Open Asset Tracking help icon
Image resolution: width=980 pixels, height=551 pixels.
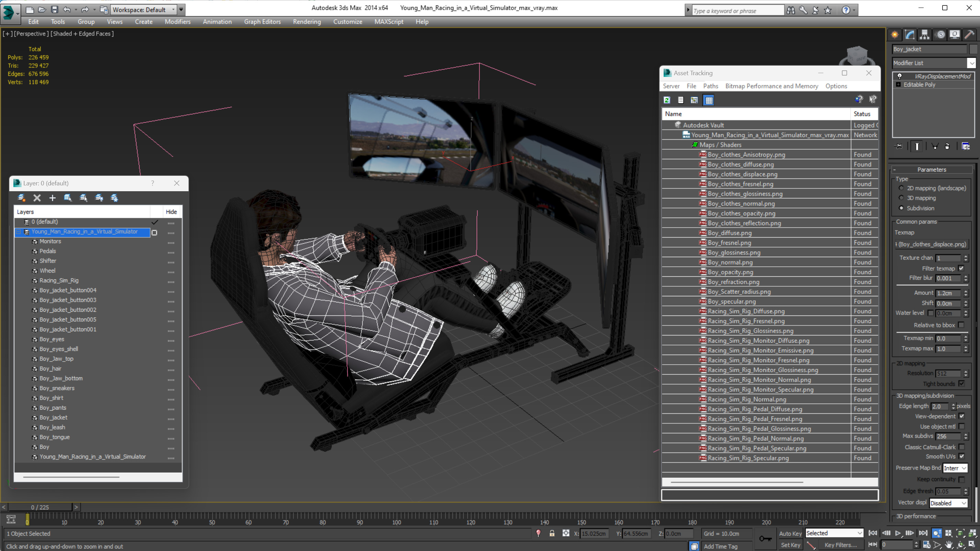(x=859, y=100)
